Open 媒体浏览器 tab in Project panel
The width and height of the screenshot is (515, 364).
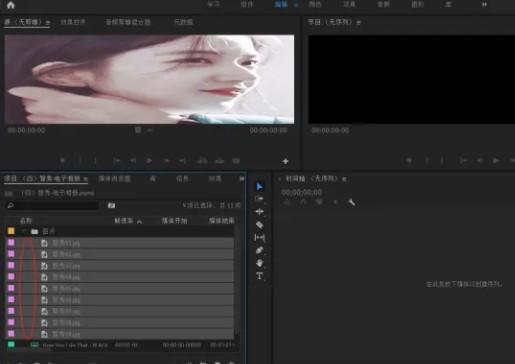pyautogui.click(x=114, y=179)
